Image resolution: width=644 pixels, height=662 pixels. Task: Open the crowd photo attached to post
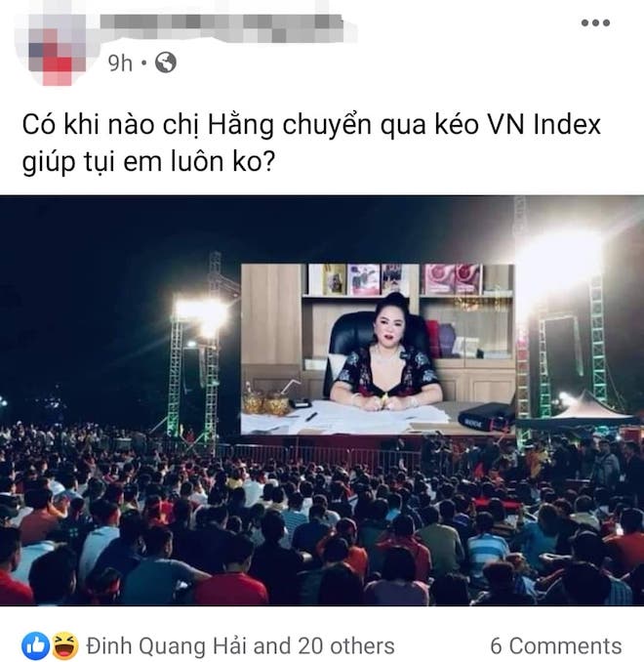point(322,400)
